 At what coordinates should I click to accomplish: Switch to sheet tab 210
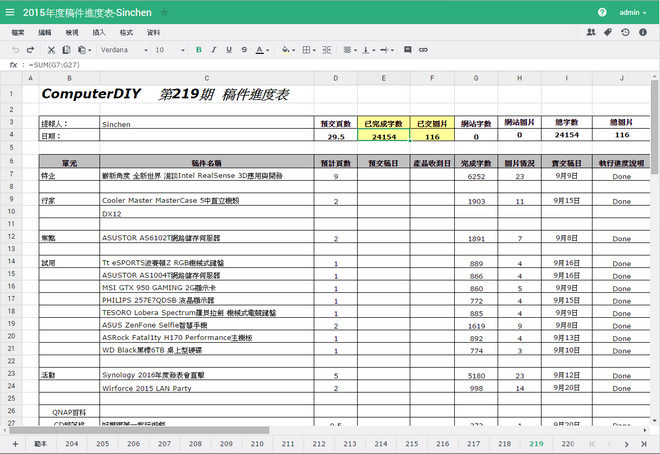(257, 444)
